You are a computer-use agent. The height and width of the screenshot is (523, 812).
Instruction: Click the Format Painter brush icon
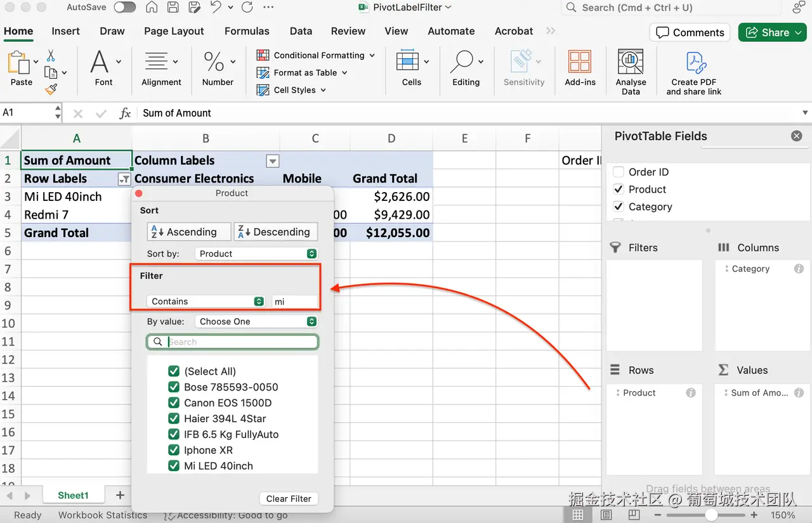[51, 89]
